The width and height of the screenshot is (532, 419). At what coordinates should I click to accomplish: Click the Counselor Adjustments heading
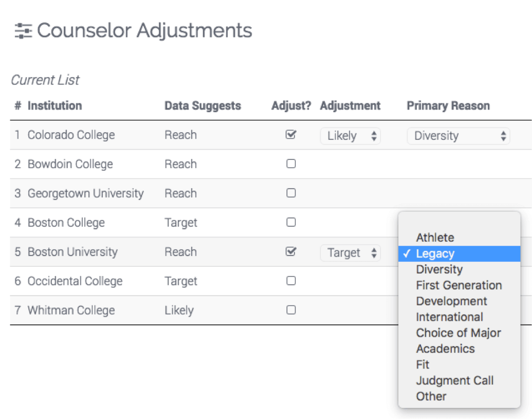click(144, 30)
